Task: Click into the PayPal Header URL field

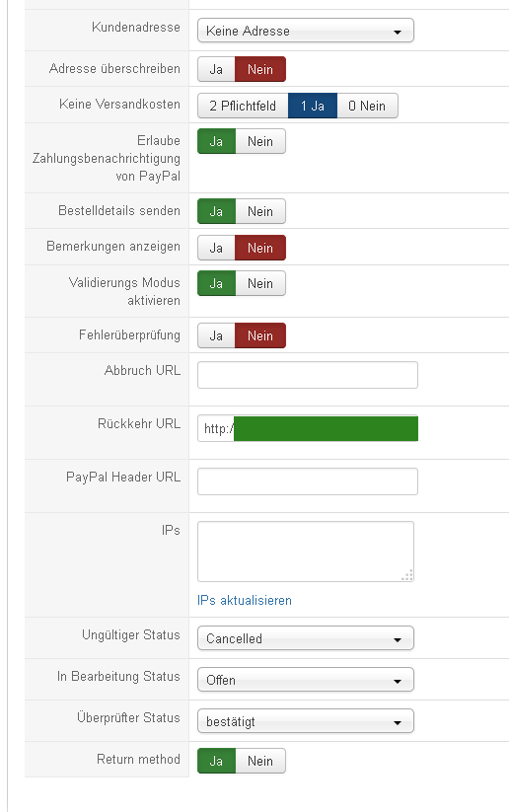Action: [308, 481]
